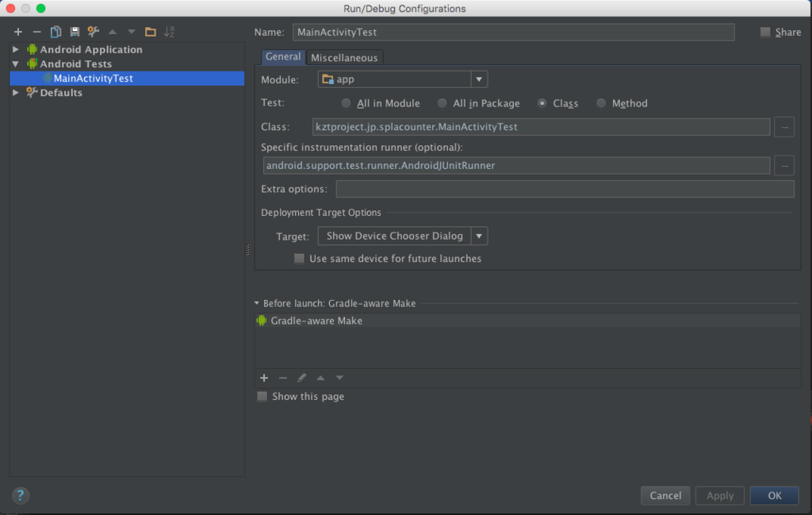Click the Deployment Target Options heading
Viewport: 812px width, 515px height.
(x=321, y=213)
